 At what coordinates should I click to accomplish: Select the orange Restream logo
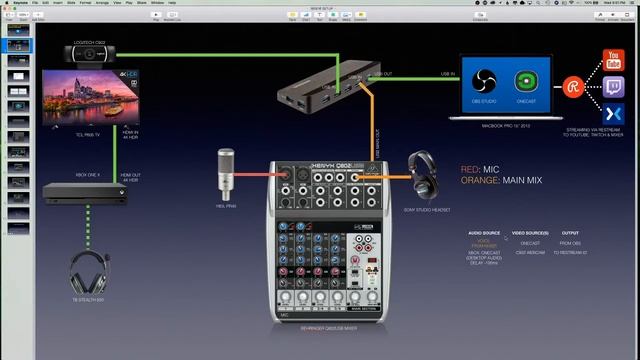(x=573, y=87)
